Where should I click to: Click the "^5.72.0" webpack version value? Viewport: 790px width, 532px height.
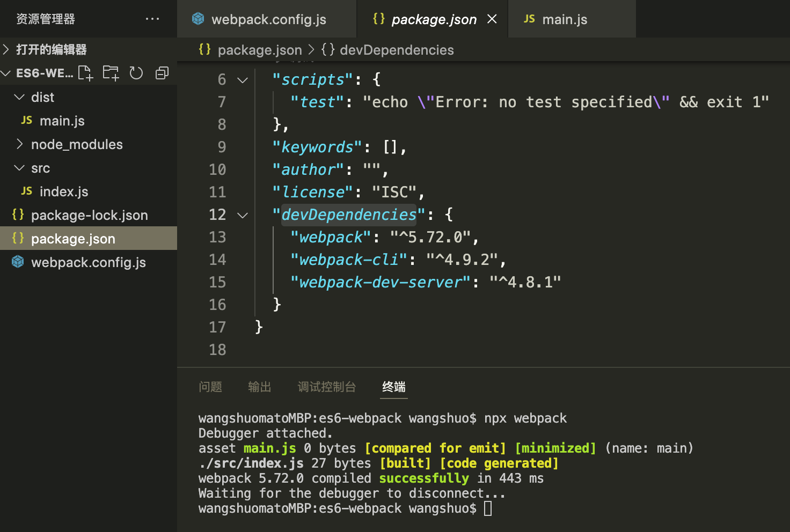[430, 237]
